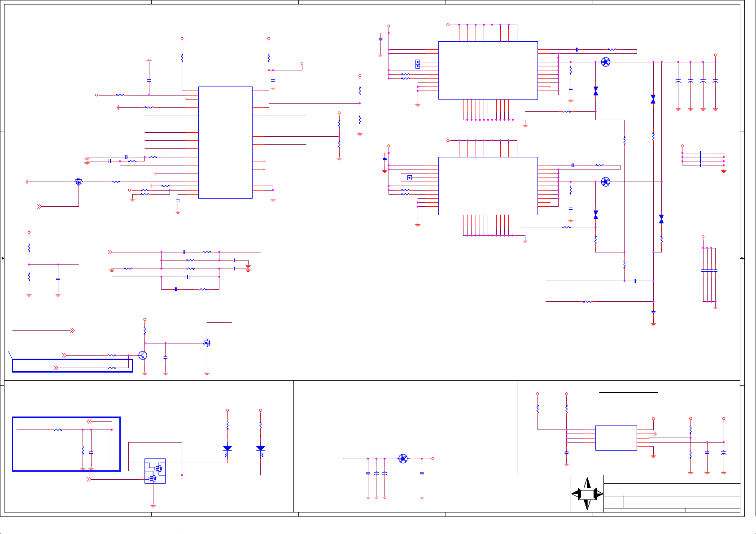Click the port arrow starting the RC filter network

(110, 252)
